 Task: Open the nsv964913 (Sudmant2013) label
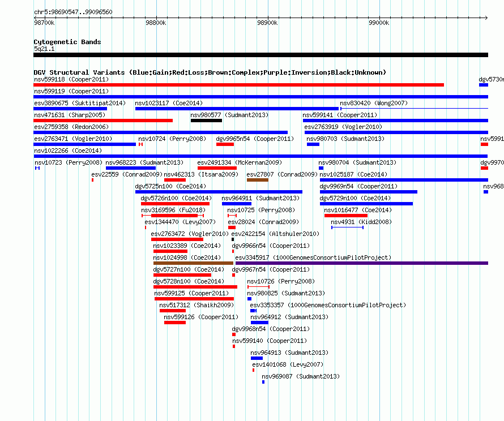(289, 353)
